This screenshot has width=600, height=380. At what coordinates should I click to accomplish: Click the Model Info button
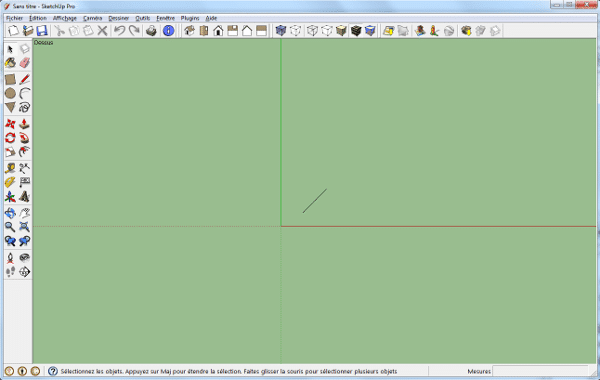point(168,31)
